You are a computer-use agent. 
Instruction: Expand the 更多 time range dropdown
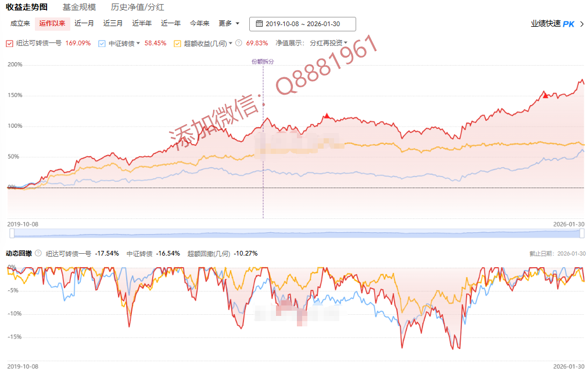point(228,24)
